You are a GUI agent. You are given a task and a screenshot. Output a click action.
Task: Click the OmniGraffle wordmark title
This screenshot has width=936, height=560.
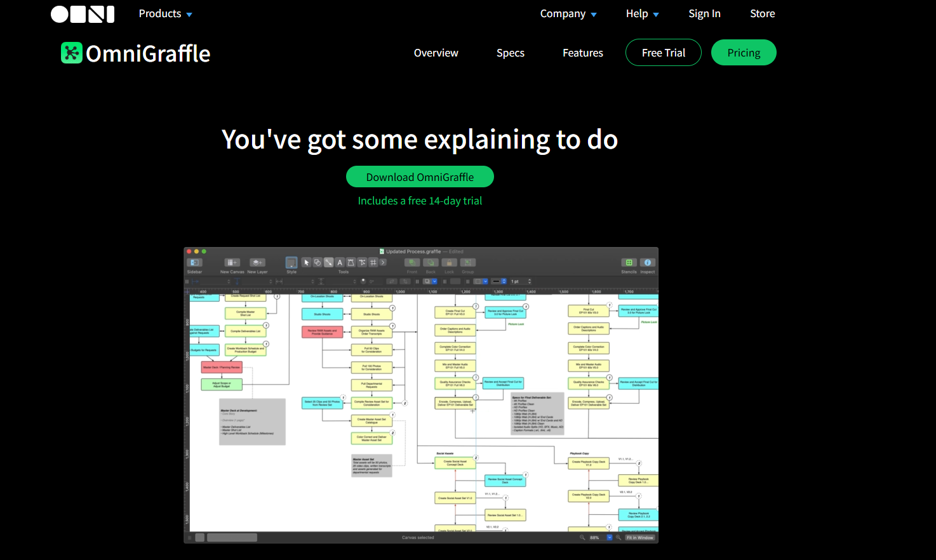click(148, 53)
